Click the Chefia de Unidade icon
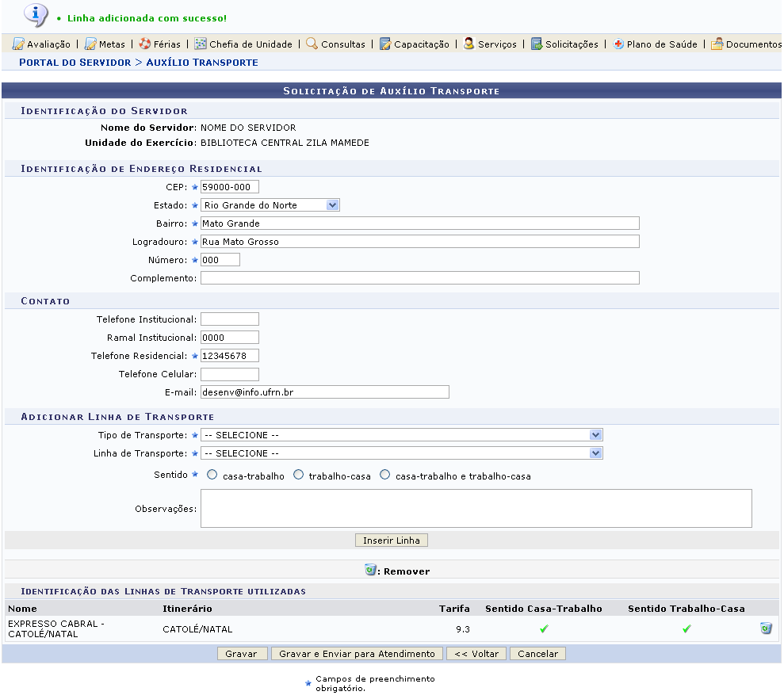The height and width of the screenshot is (699, 784). [x=201, y=44]
